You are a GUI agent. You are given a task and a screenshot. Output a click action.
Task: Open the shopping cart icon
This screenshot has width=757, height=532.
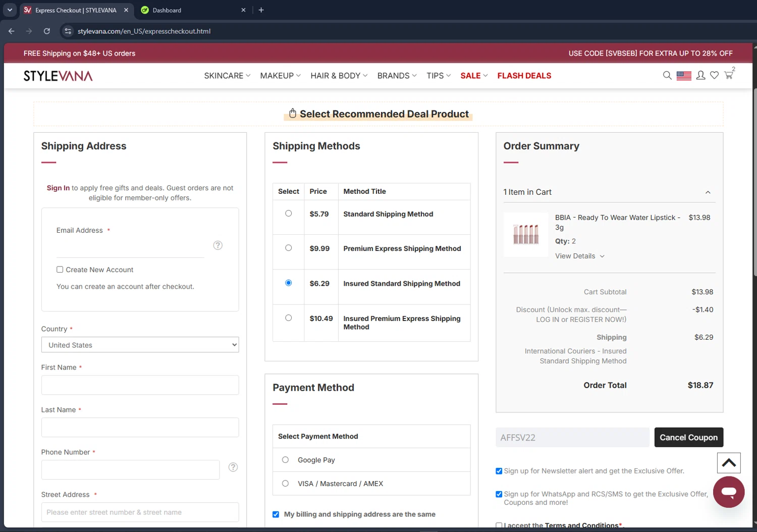point(729,75)
